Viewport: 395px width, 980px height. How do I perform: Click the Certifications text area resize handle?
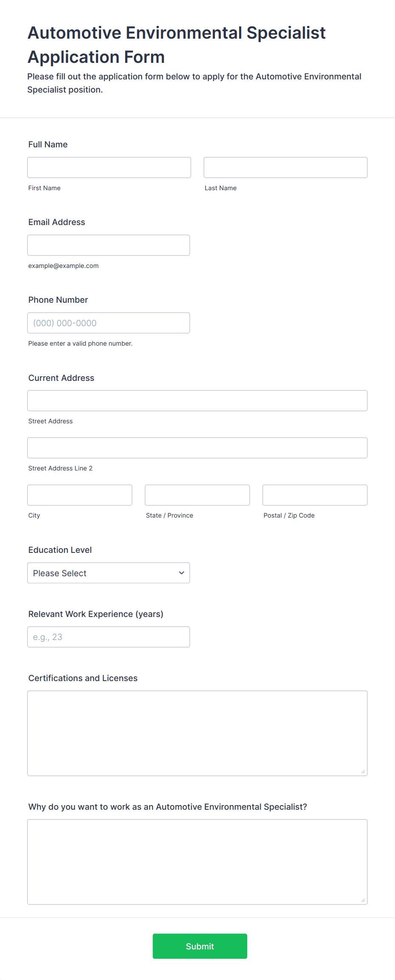[363, 772]
